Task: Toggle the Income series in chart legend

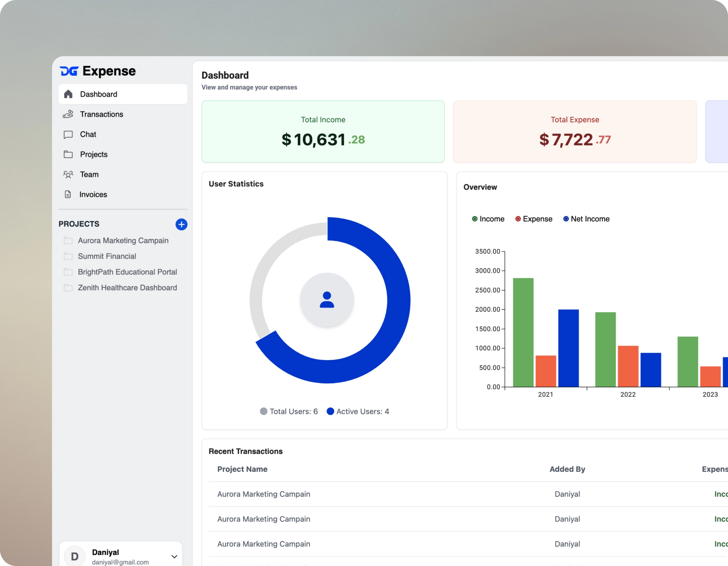Action: (488, 219)
